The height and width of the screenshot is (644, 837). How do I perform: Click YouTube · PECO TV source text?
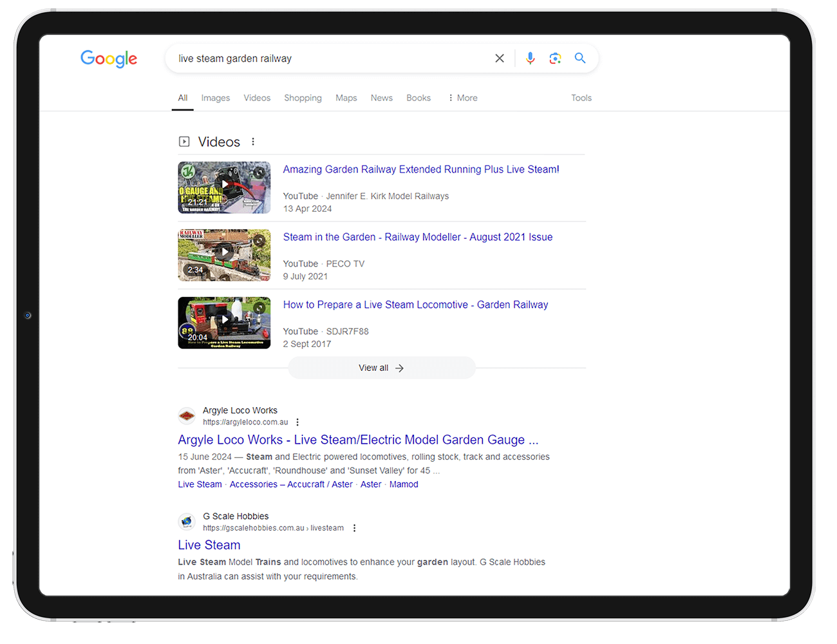pos(324,263)
